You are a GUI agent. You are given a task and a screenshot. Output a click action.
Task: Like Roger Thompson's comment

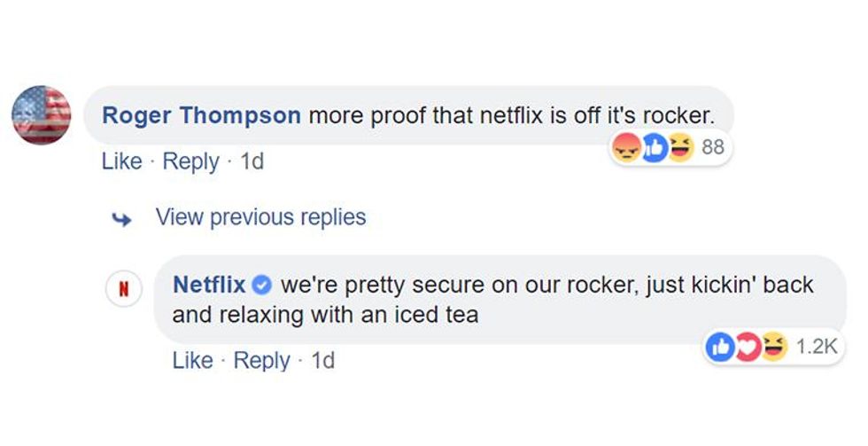pyautogui.click(x=121, y=161)
